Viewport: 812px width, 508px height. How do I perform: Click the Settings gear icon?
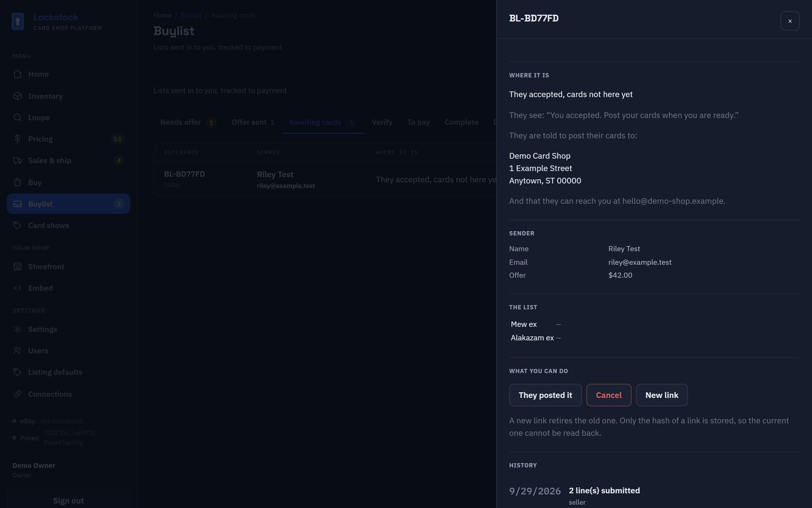click(x=17, y=329)
